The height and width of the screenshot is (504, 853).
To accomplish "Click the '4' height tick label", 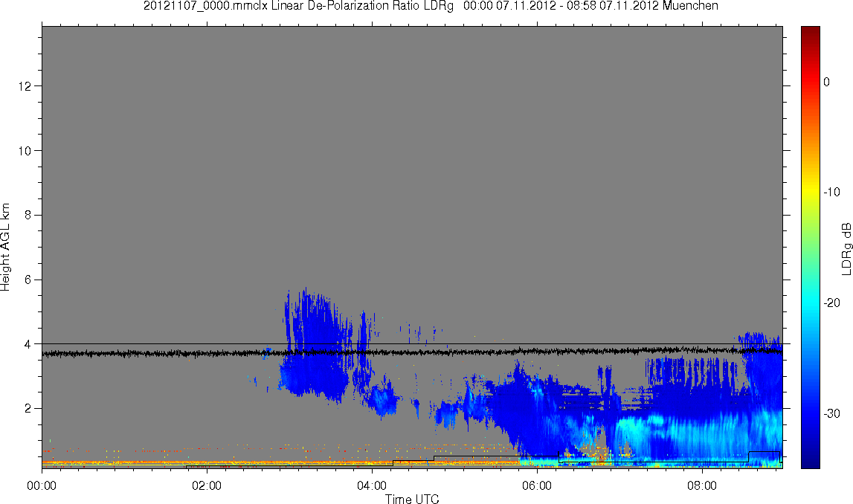I will click(x=28, y=344).
